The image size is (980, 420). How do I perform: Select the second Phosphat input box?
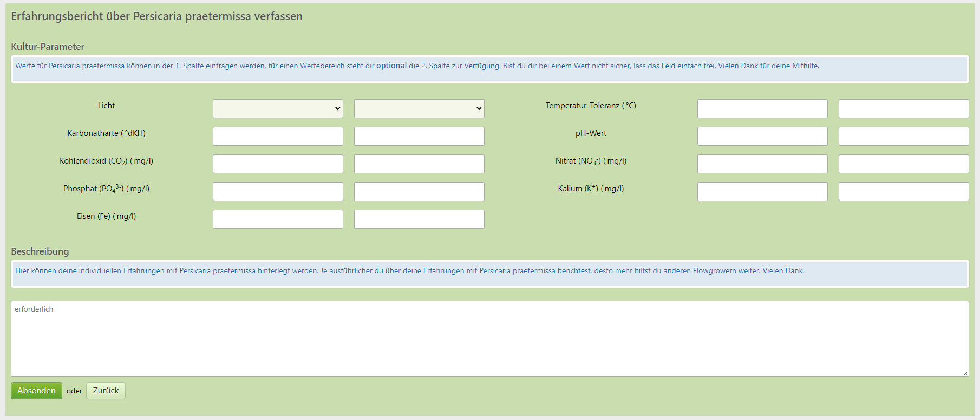[x=419, y=191]
